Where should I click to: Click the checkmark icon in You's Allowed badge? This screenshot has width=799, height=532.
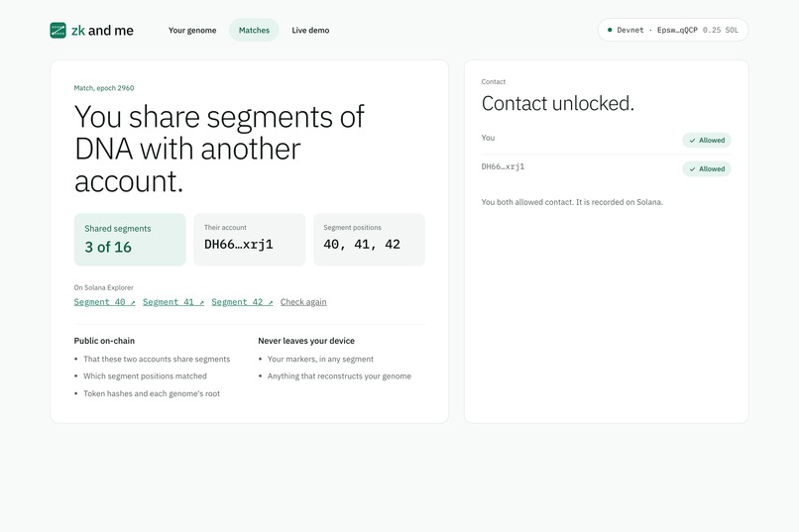692,141
